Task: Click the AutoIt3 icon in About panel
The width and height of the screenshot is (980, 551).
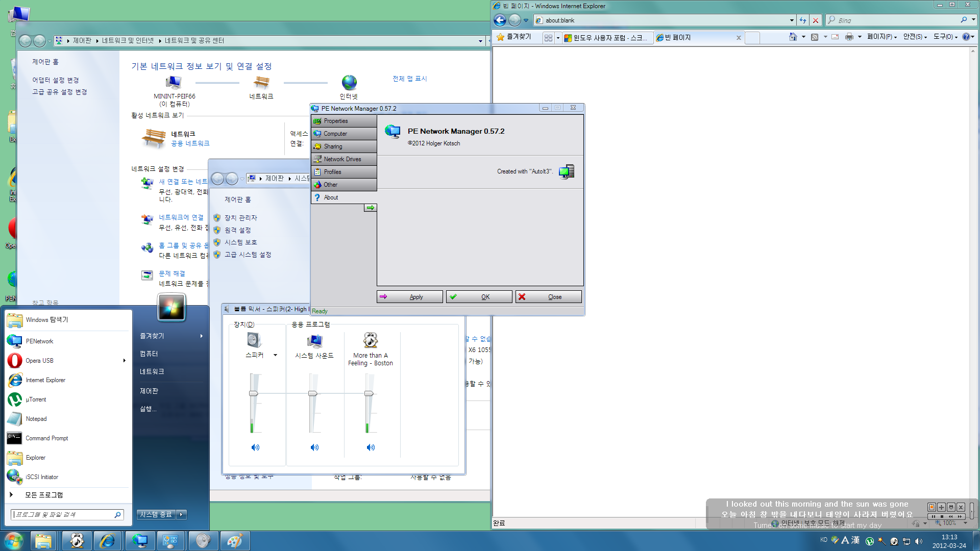Action: pos(567,171)
